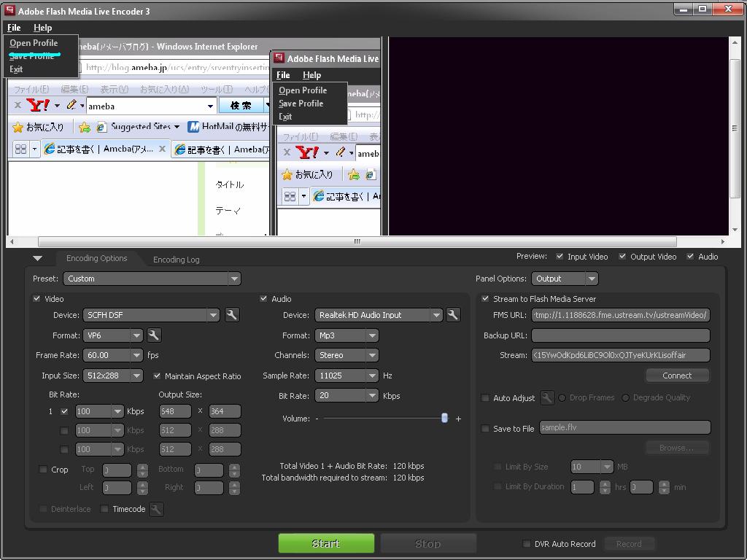Open the File menu

[14, 28]
